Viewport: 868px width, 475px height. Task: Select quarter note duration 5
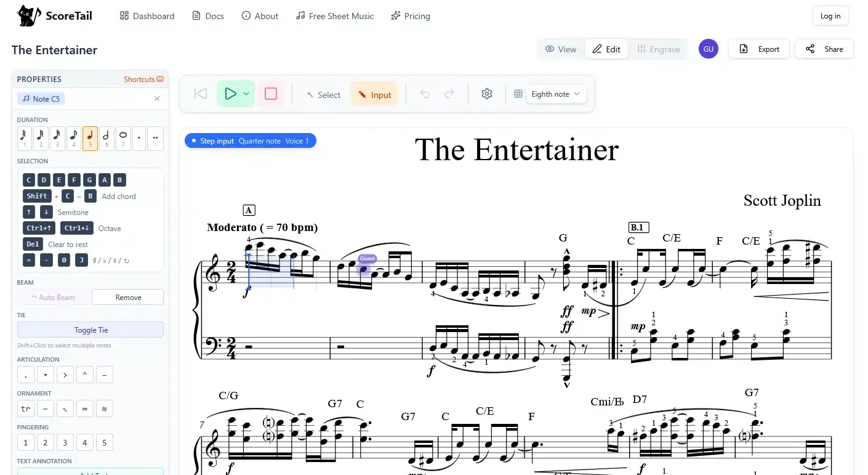[x=90, y=138]
